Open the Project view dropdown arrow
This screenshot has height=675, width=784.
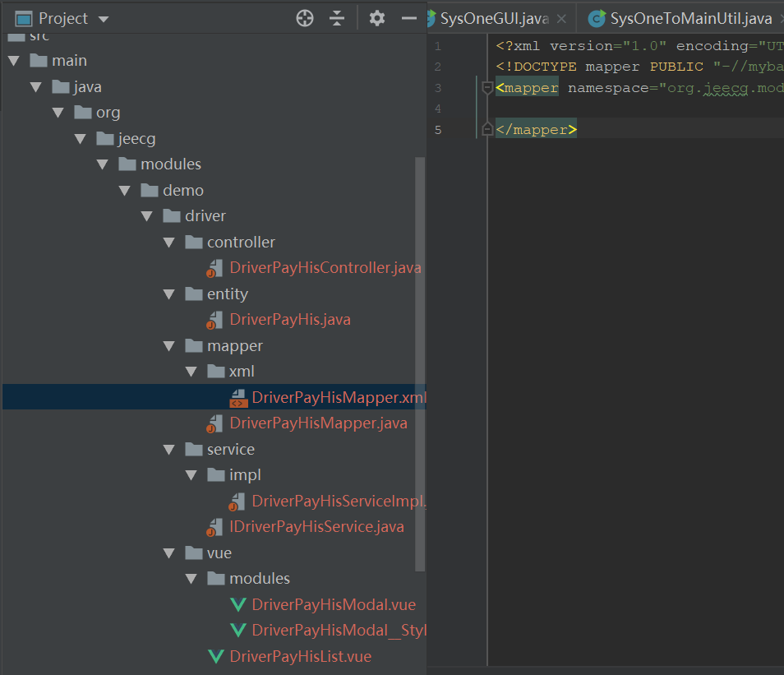click(104, 20)
